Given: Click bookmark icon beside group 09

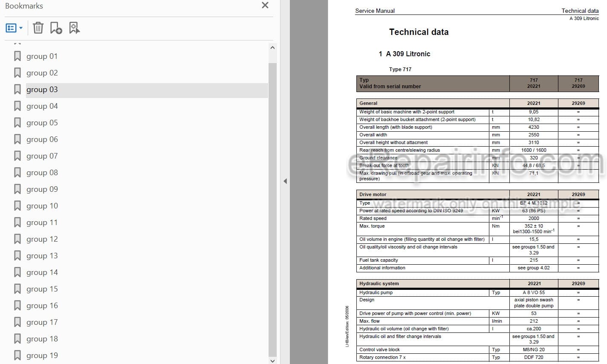Looking at the screenshot, I should tap(17, 189).
